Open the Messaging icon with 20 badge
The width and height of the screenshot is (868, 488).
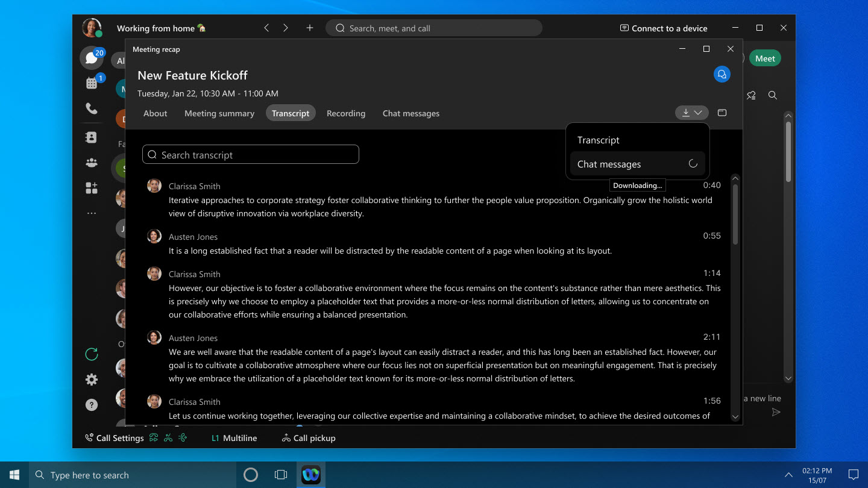point(92,58)
